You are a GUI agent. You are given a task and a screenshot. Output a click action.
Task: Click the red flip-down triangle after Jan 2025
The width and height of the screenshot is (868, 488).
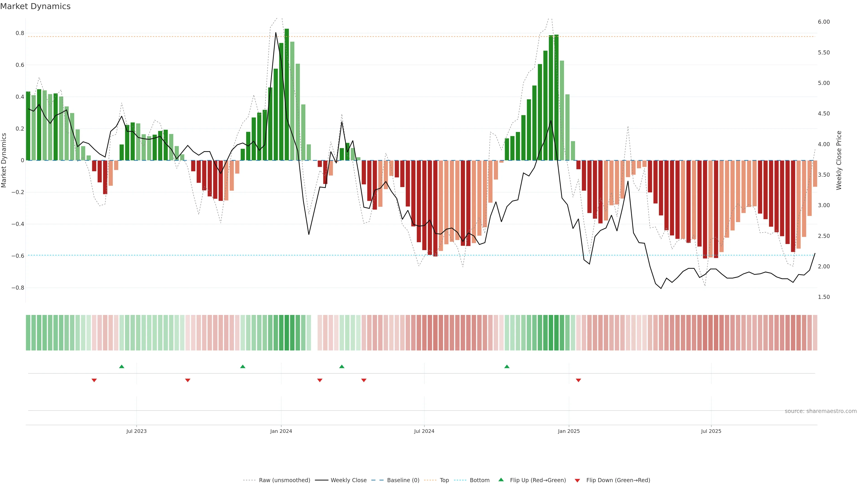pyautogui.click(x=579, y=380)
